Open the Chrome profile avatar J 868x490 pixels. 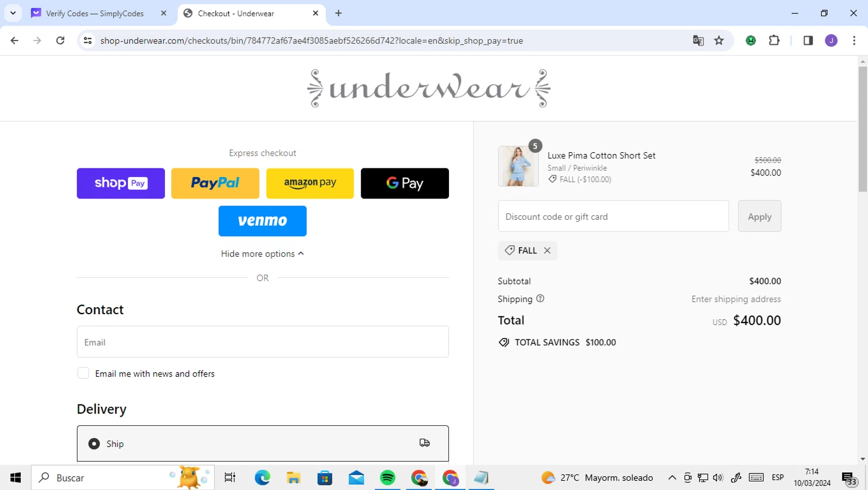tap(832, 40)
